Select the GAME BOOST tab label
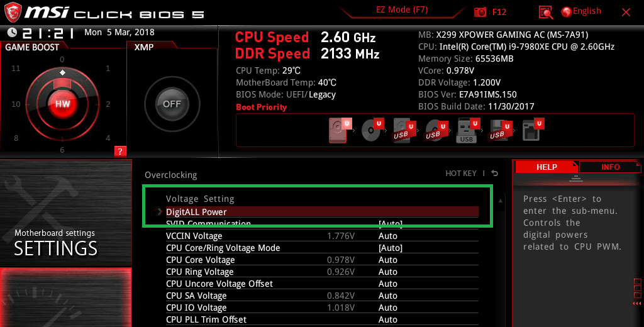644x327 pixels. coord(32,47)
